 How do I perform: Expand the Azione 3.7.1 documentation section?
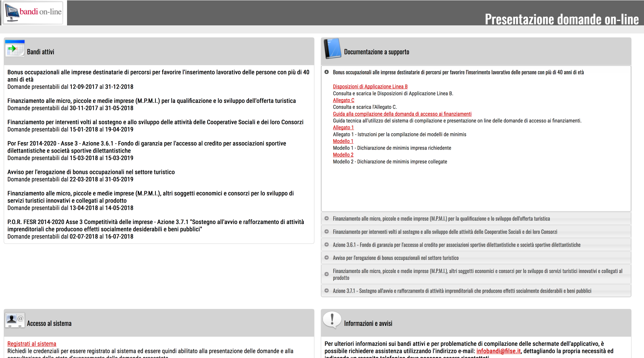click(461, 291)
